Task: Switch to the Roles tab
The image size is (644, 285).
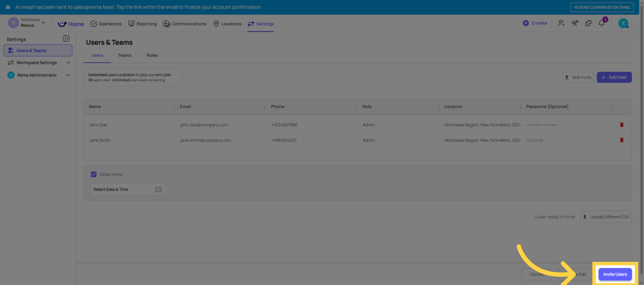Action: 152,55
